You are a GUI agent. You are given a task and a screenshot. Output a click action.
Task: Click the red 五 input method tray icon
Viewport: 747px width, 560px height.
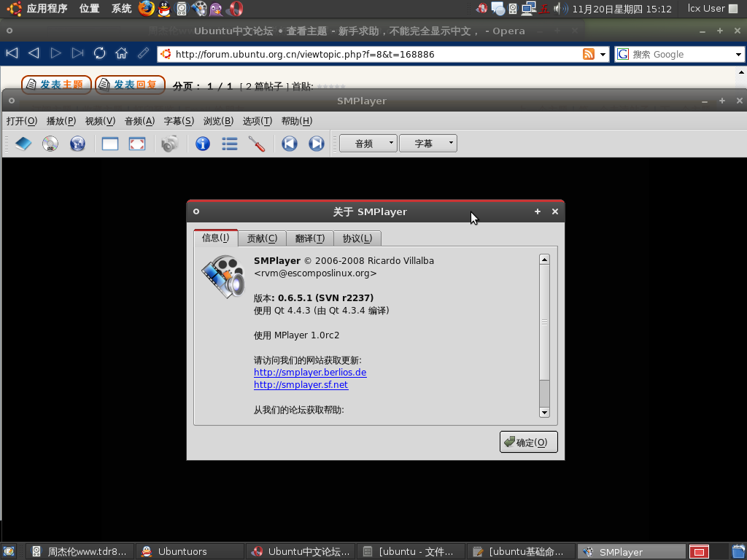pos(543,9)
